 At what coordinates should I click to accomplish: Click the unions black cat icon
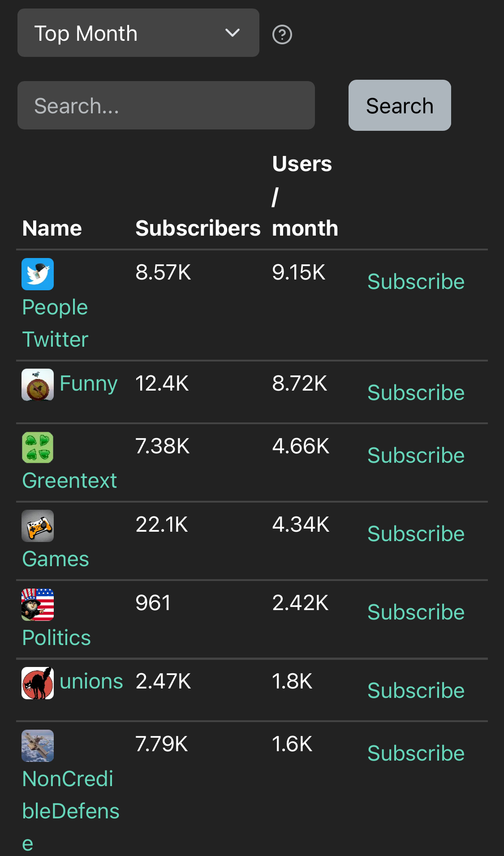38,683
